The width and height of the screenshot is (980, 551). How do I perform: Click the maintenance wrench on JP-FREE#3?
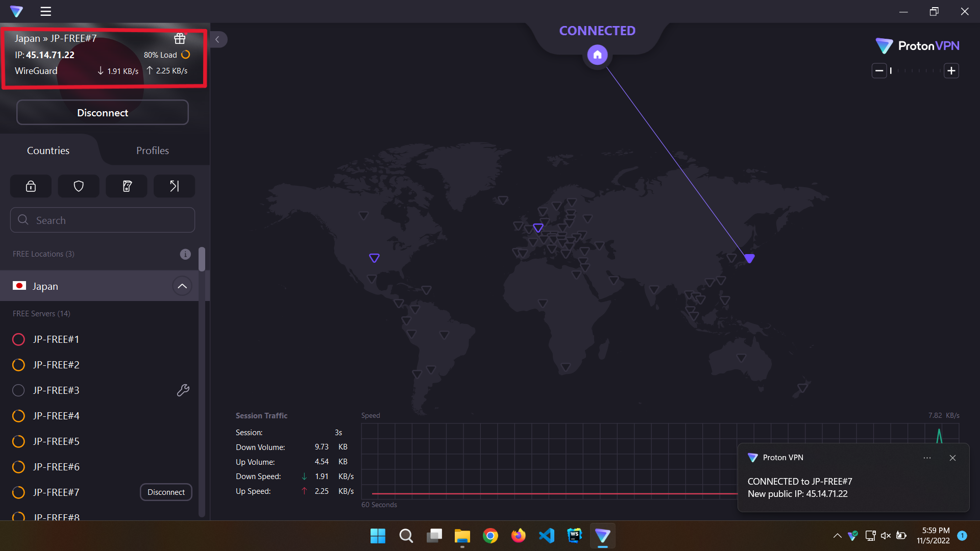[183, 390]
